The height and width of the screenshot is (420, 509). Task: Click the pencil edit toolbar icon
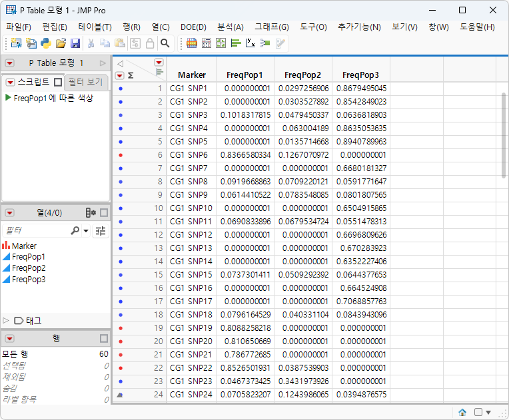coord(280,43)
